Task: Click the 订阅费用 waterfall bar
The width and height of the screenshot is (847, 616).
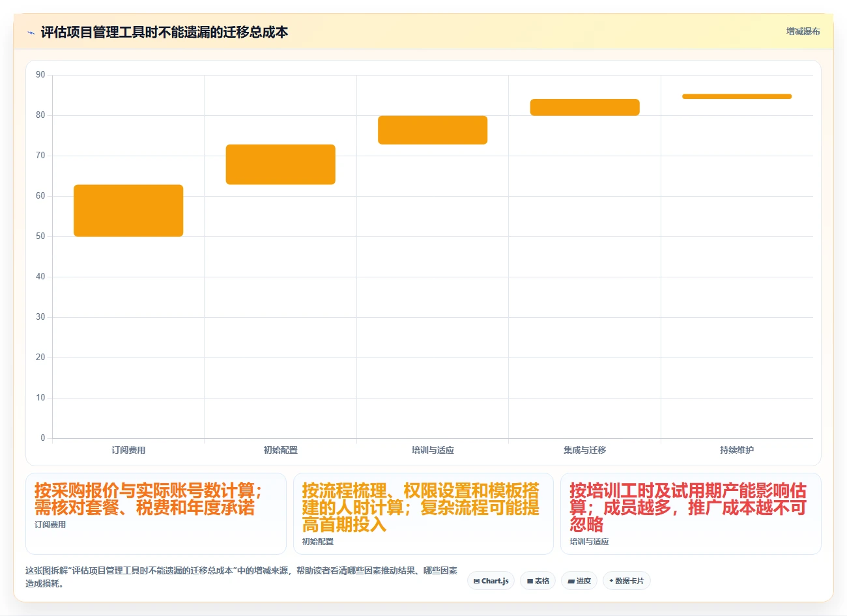Action: pos(128,210)
